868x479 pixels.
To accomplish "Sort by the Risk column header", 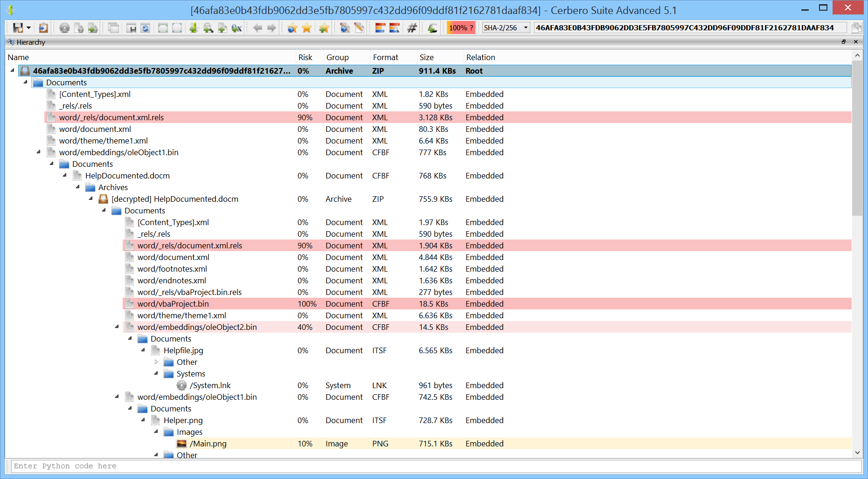I will [310, 57].
